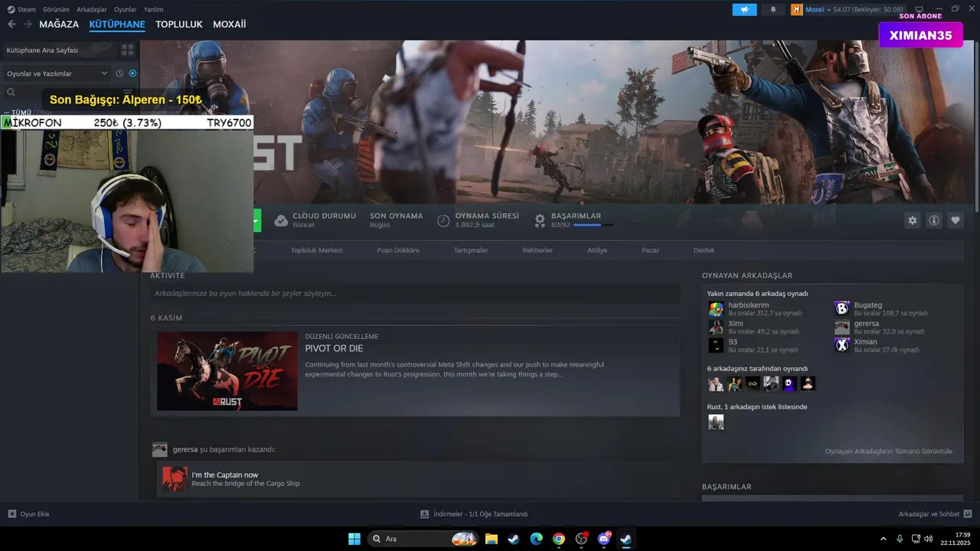Click the activity comment input field
The image size is (980, 551).
click(x=415, y=293)
